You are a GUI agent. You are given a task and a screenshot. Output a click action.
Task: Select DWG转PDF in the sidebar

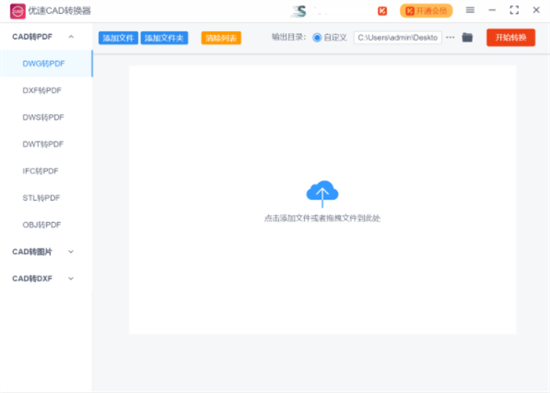click(x=46, y=64)
